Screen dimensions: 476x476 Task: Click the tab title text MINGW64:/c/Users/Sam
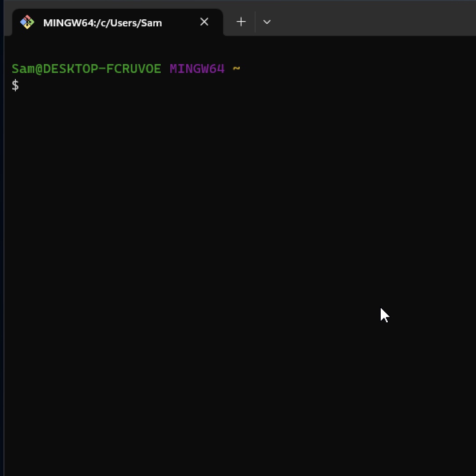(102, 23)
